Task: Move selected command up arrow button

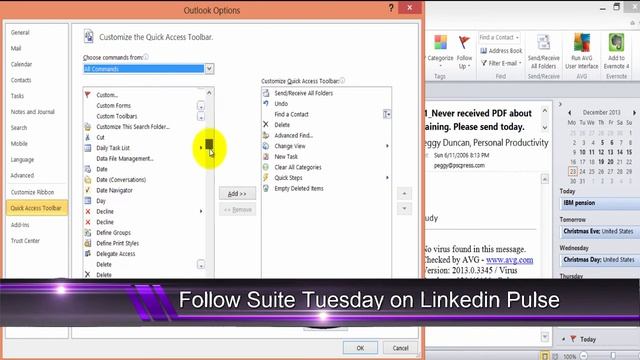Action: coord(404,193)
